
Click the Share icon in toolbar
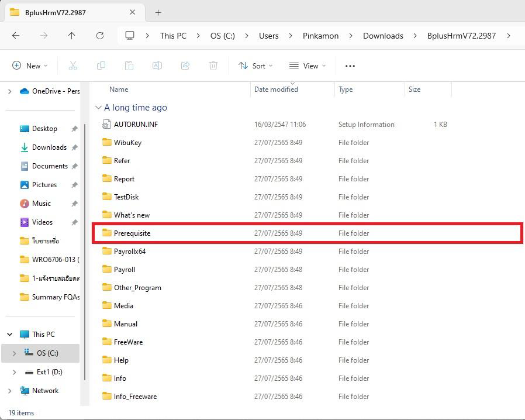[185, 66]
